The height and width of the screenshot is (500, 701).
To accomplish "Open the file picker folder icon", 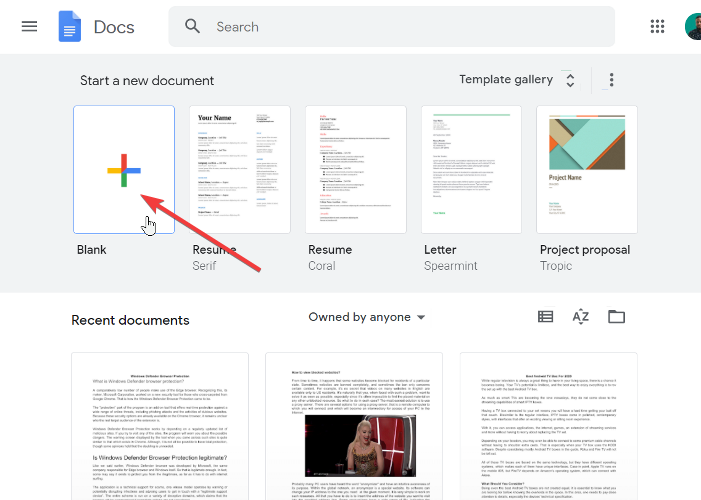I will 617,317.
